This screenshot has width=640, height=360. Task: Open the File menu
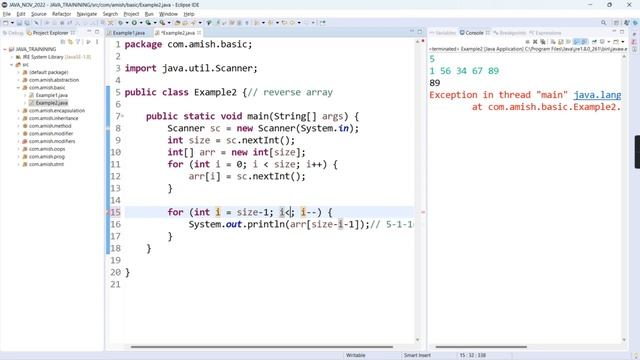pyautogui.click(x=7, y=14)
